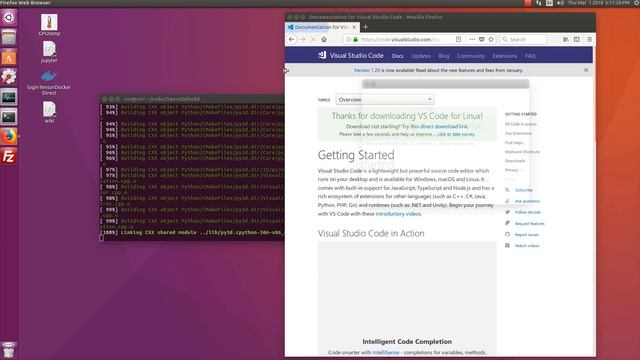The height and width of the screenshot is (360, 640).
Task: Click Visual Studio Code logo in header
Action: pyautogui.click(x=351, y=56)
